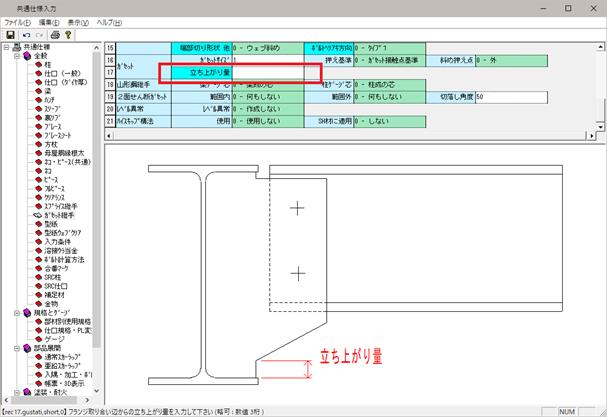Click the red diamond icon beside 裏リブ
Screen dimensions: 607x417
coord(38,118)
